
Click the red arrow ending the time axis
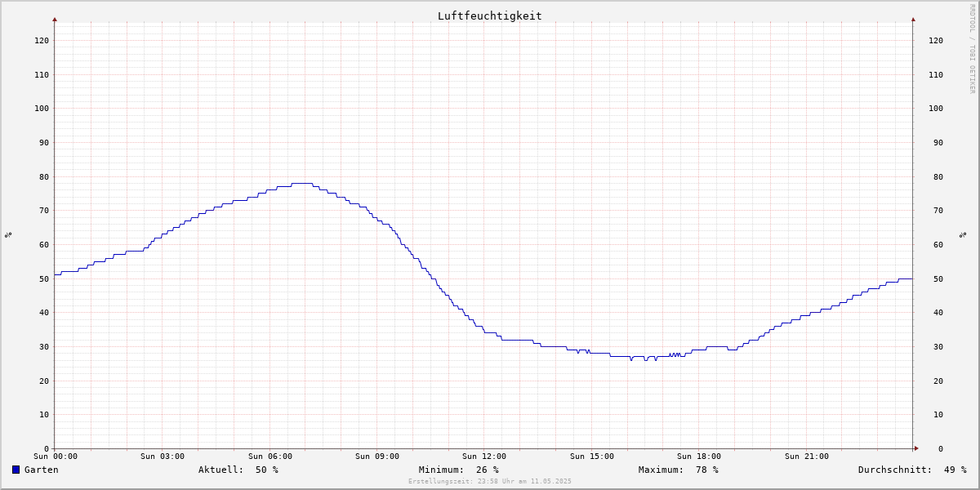click(916, 448)
